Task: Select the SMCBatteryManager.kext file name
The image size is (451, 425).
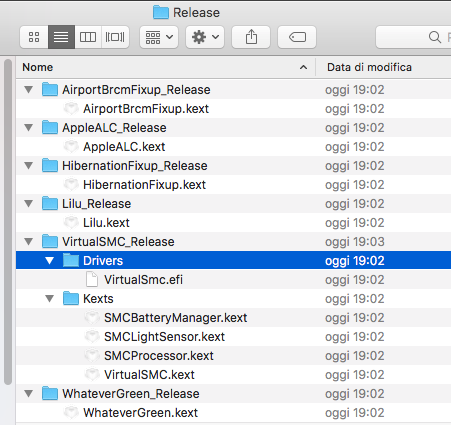Action: tap(176, 318)
